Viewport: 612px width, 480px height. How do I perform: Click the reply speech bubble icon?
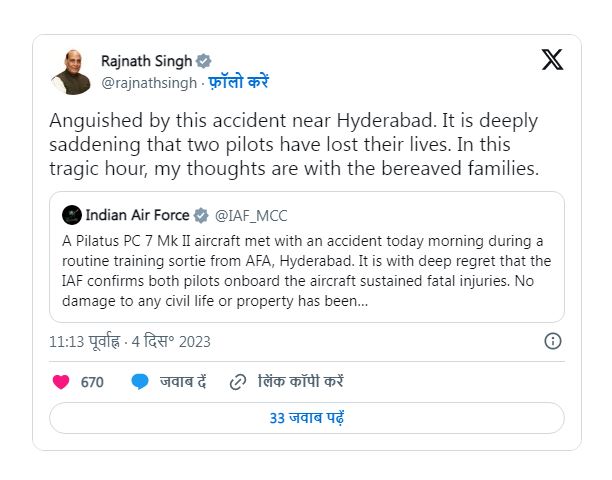(x=141, y=381)
